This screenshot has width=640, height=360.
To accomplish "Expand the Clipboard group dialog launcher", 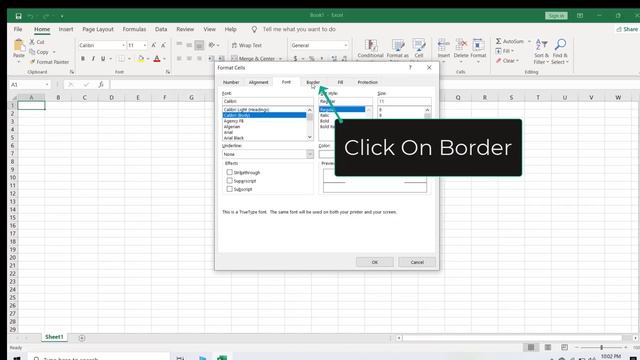I will (72, 72).
